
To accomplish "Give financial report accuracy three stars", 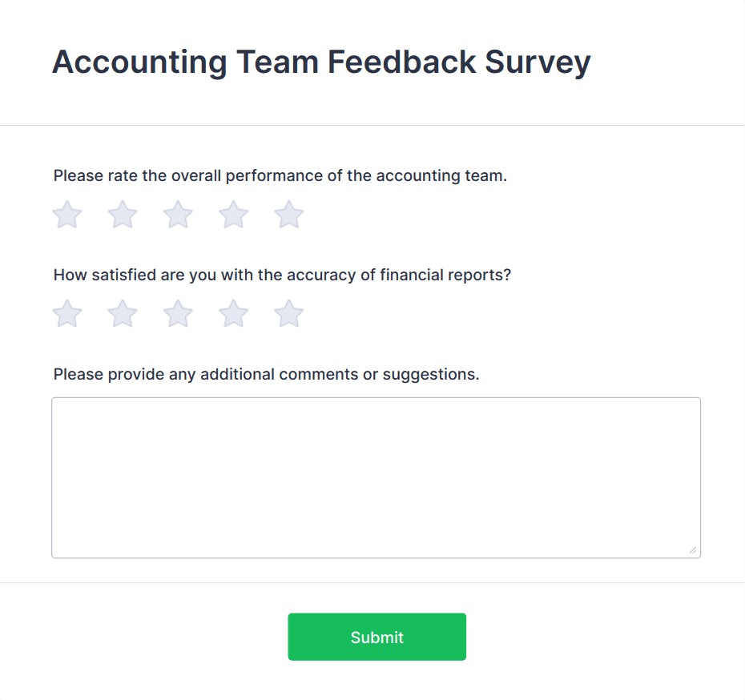I will pos(178,314).
